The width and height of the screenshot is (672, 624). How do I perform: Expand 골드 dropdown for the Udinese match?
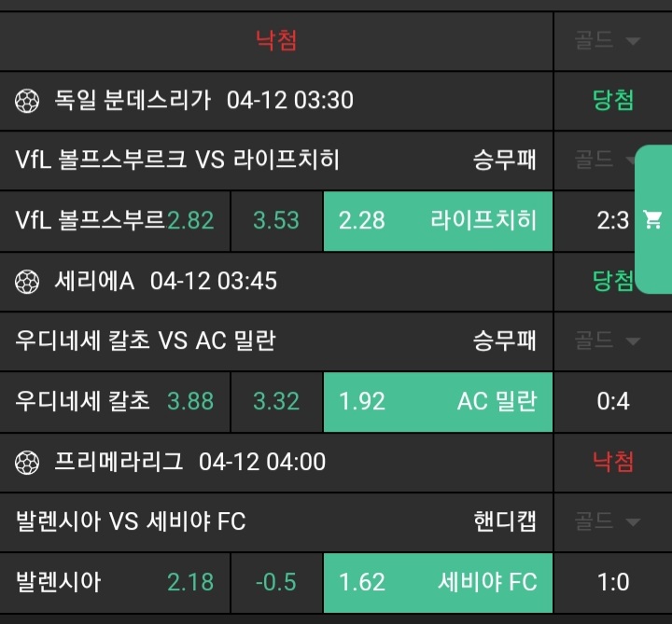click(607, 340)
